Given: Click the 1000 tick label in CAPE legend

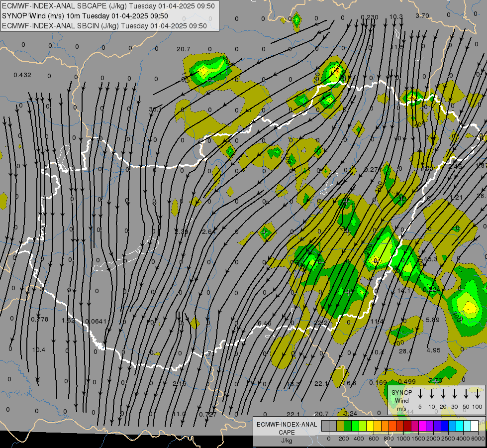Looking at the screenshot, I should tap(403, 439).
